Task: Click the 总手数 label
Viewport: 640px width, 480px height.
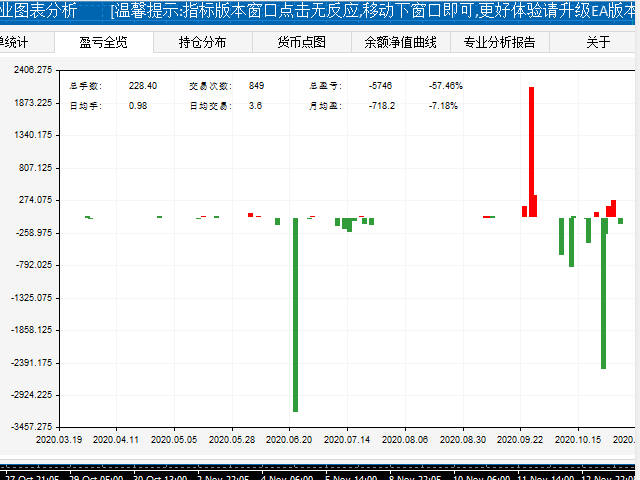Action: coord(85,86)
